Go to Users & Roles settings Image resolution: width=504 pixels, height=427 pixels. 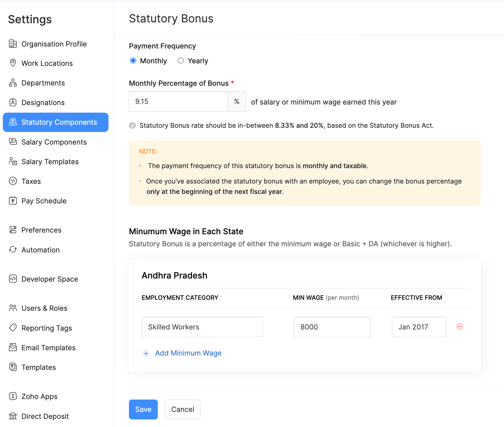click(44, 308)
